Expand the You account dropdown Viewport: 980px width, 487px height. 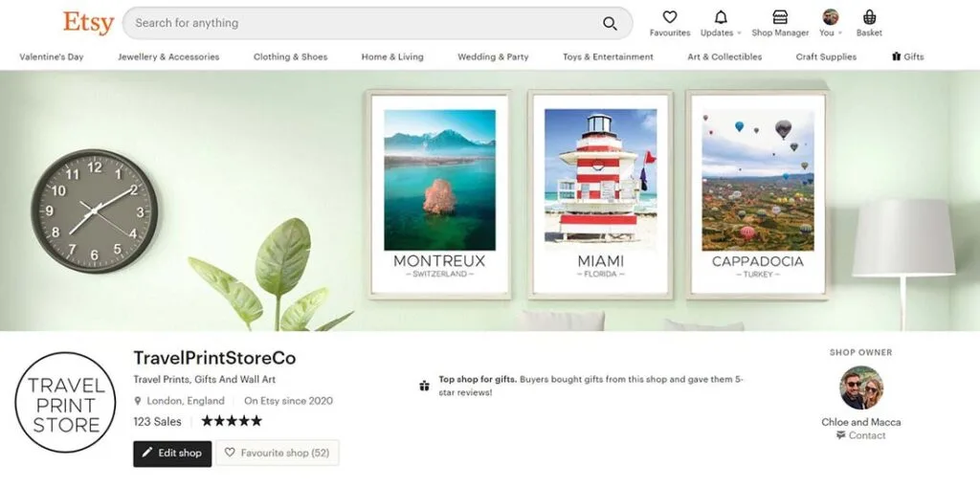(x=830, y=18)
